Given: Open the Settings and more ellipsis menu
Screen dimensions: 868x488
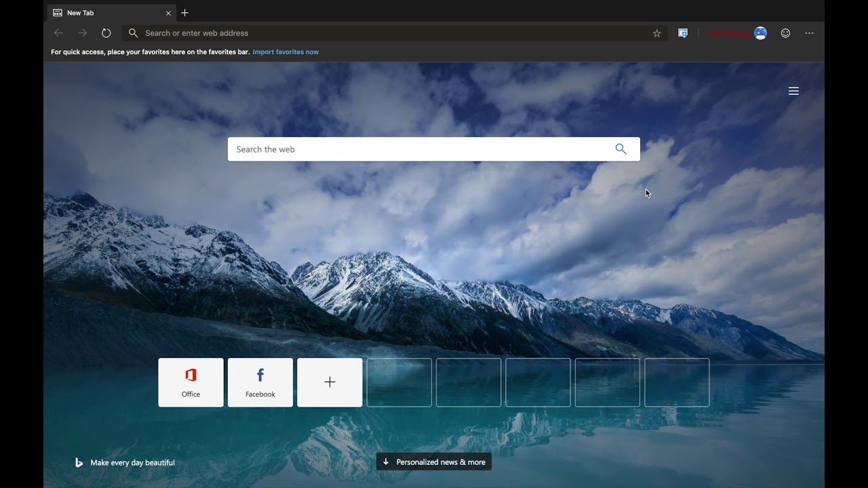Looking at the screenshot, I should (x=809, y=33).
